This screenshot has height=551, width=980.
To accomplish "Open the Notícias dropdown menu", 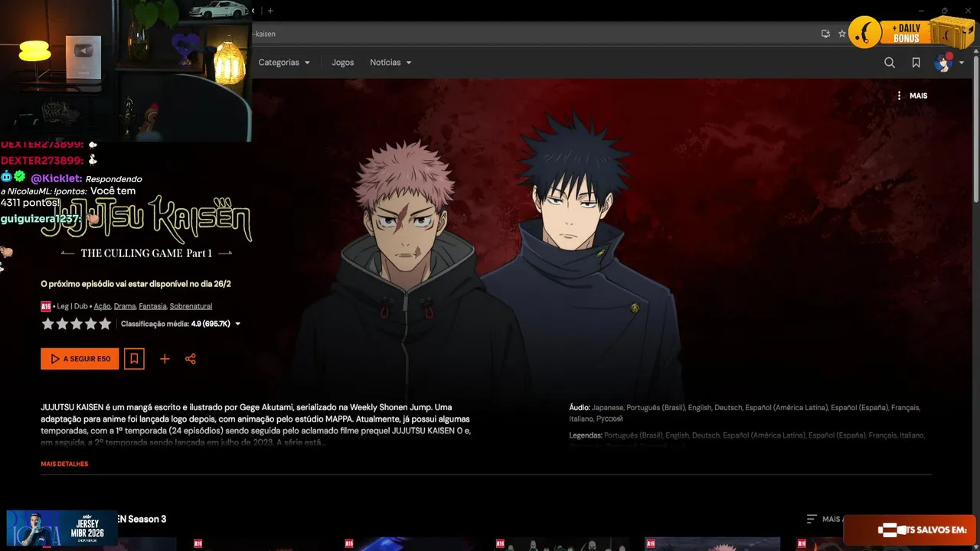I will [x=390, y=63].
